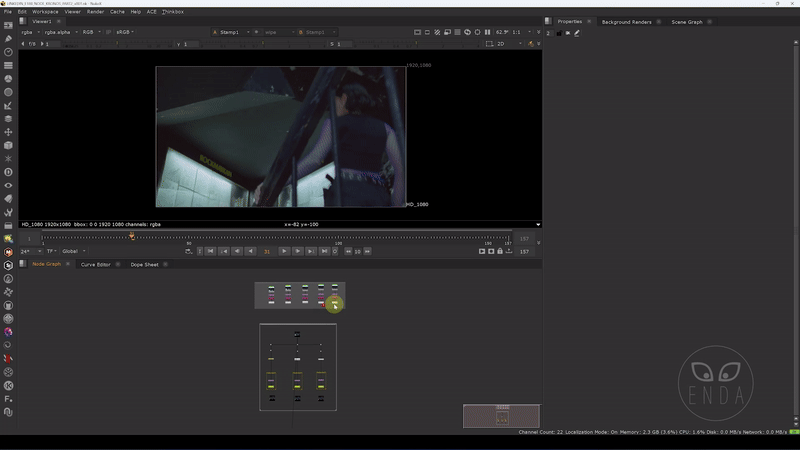Open the Workspace menu
This screenshot has width=800, height=450.
[47, 11]
